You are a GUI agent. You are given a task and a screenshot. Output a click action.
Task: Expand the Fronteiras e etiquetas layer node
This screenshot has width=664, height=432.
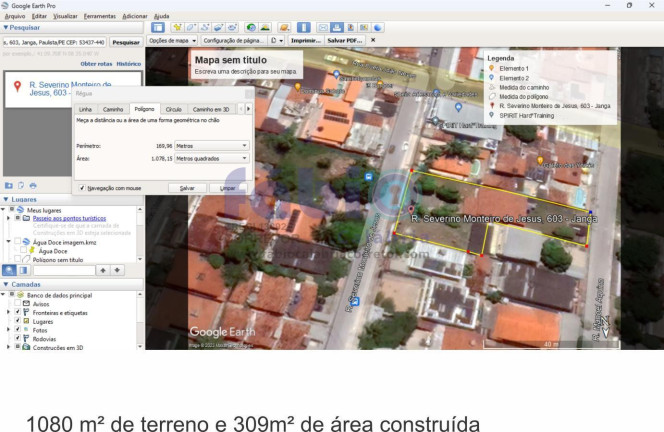pyautogui.click(x=8, y=312)
